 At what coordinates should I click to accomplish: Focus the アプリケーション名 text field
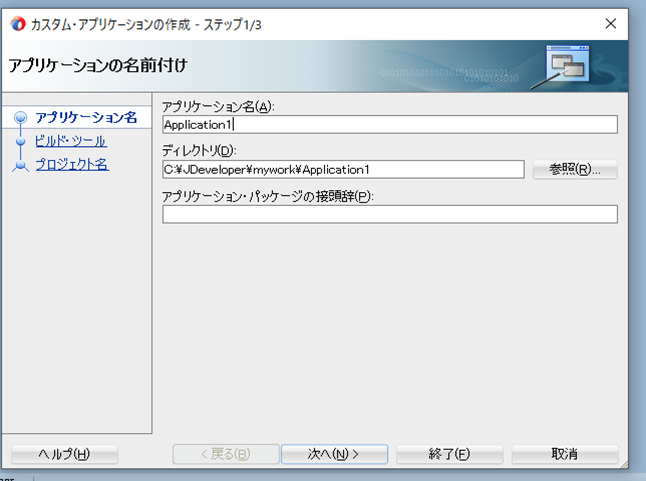[389, 125]
